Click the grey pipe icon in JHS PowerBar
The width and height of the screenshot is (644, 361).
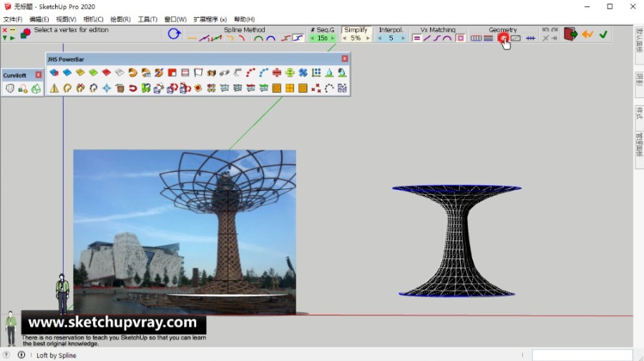pyautogui.click(x=224, y=73)
